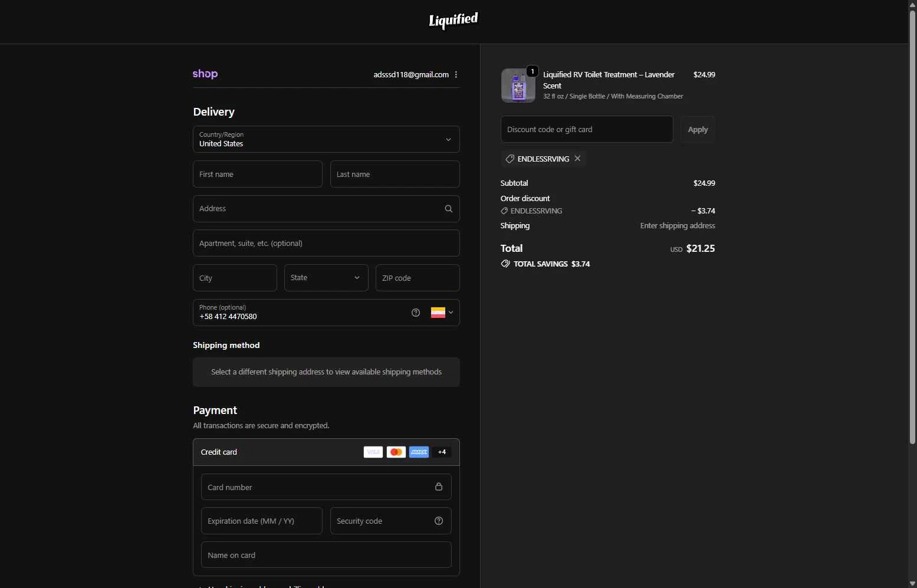Click the Expiration date field
This screenshot has height=588, width=917.
click(x=262, y=521)
